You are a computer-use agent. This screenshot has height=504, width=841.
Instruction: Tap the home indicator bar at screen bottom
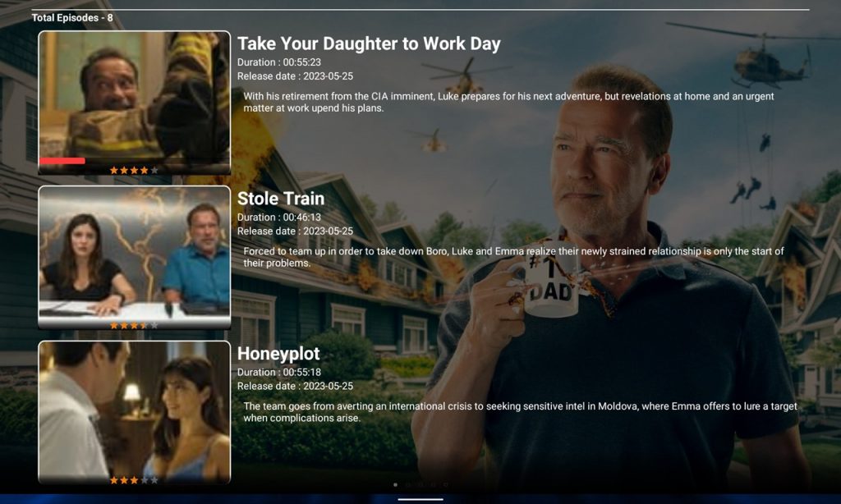[x=420, y=498]
